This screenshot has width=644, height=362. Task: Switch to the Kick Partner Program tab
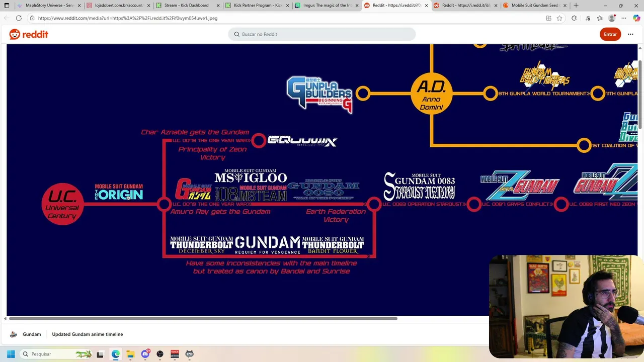click(257, 6)
